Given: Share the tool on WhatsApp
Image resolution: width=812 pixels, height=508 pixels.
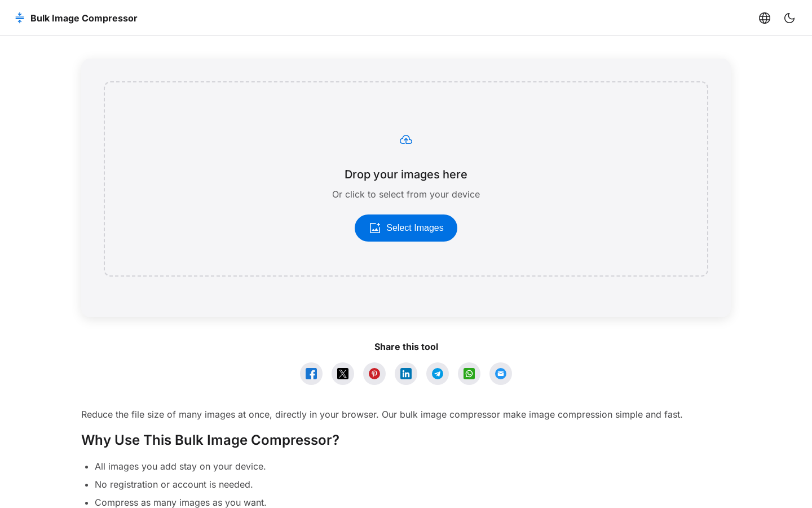Looking at the screenshot, I should [x=469, y=374].
